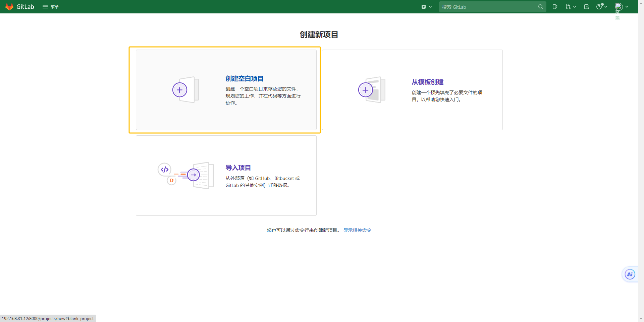Click the search magnifier icon
This screenshot has width=644, height=322.
(x=540, y=7)
